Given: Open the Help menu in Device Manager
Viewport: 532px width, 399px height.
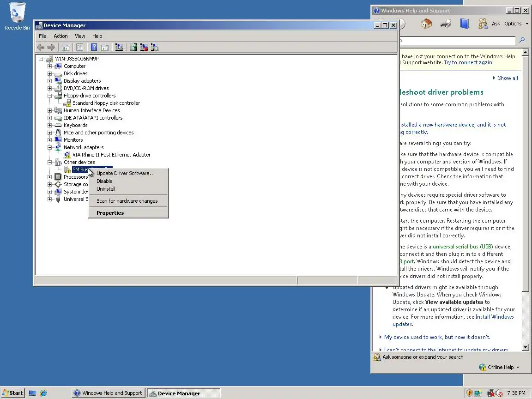Looking at the screenshot, I should tap(97, 36).
